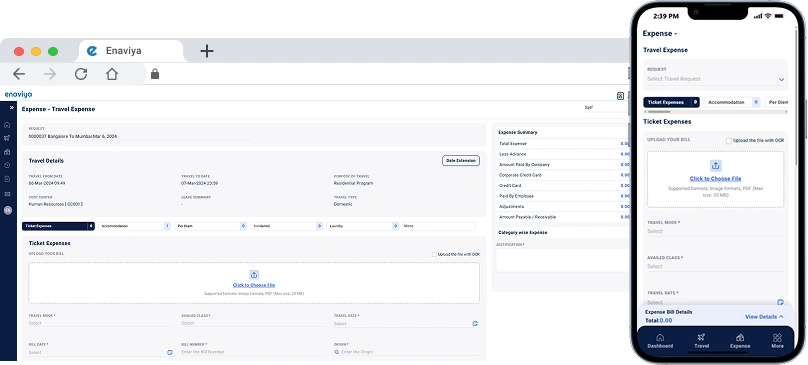Select the desktop Ticket Expenses tab

point(58,226)
